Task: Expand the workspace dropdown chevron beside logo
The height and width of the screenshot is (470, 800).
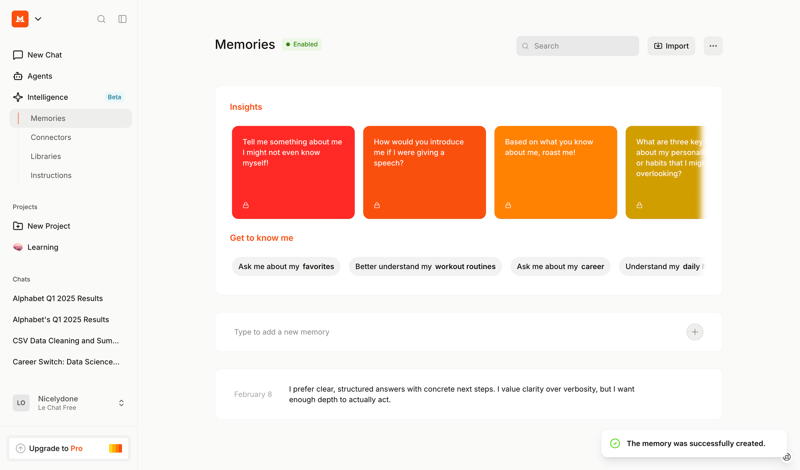Action: pos(38,19)
